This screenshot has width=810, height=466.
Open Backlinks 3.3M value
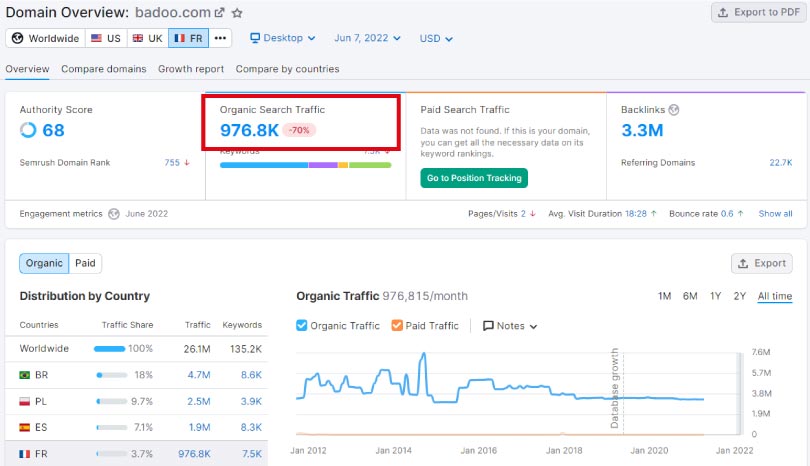click(x=642, y=130)
